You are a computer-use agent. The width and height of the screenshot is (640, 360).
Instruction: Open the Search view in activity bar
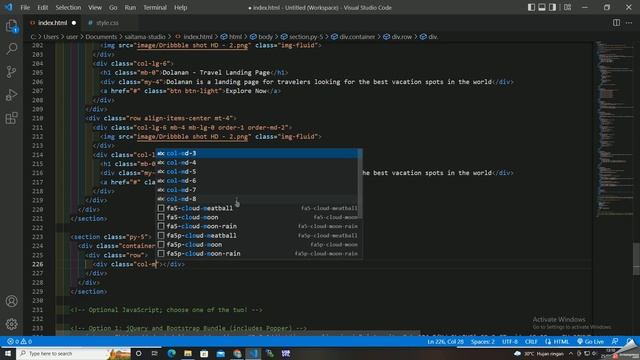(11, 49)
